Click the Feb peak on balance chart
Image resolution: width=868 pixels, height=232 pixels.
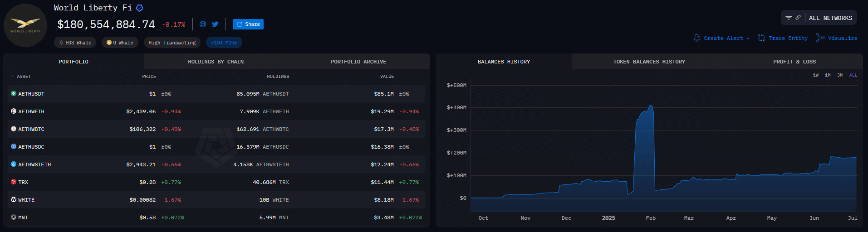[651, 106]
